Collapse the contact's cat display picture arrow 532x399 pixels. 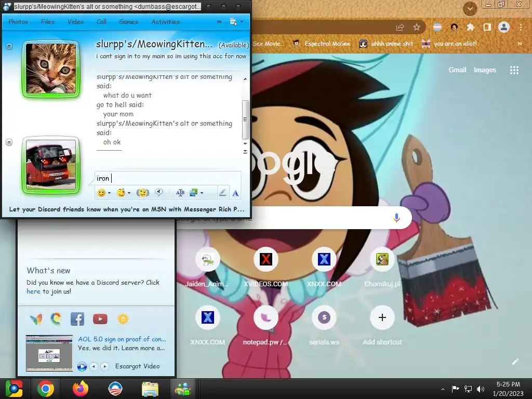(x=9, y=46)
